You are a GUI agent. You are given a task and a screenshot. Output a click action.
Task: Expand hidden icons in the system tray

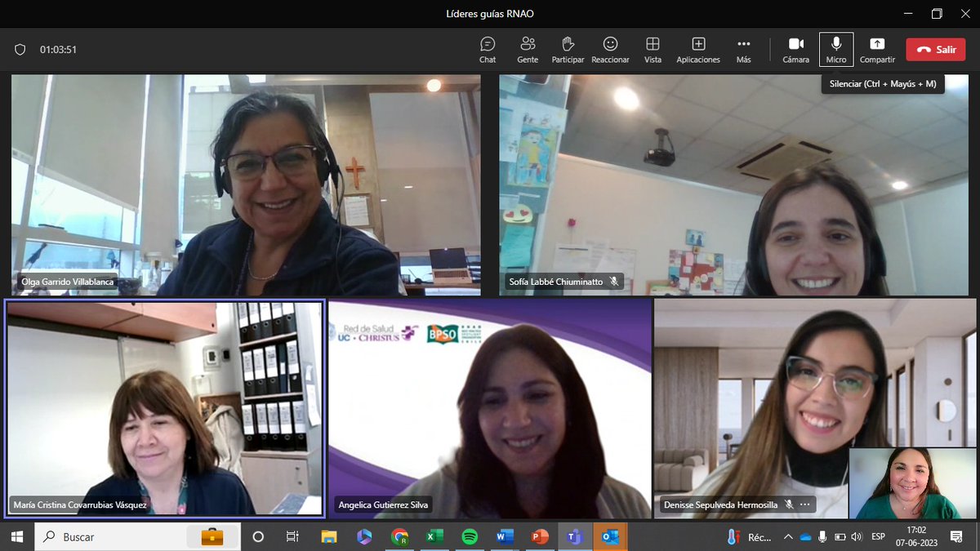pyautogui.click(x=788, y=537)
